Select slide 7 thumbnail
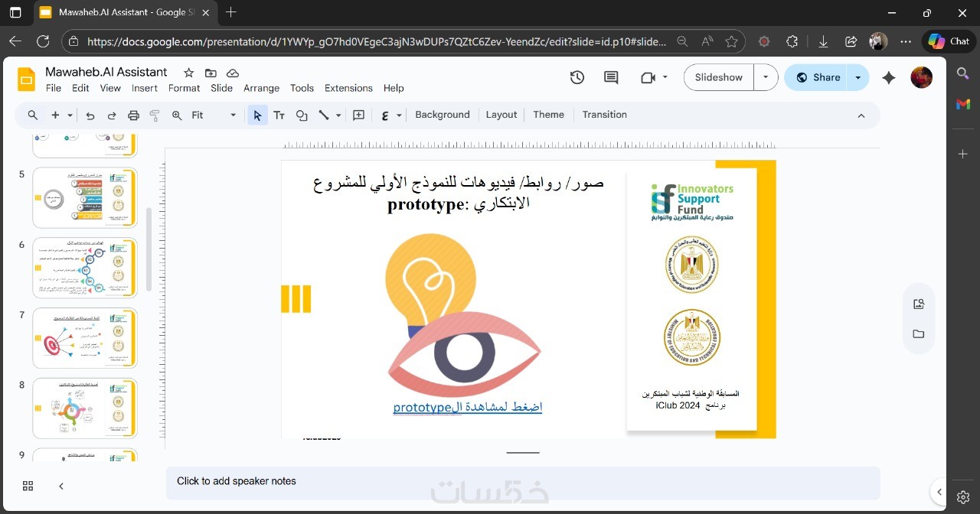Screen dimensions: 980x514 coord(85,338)
